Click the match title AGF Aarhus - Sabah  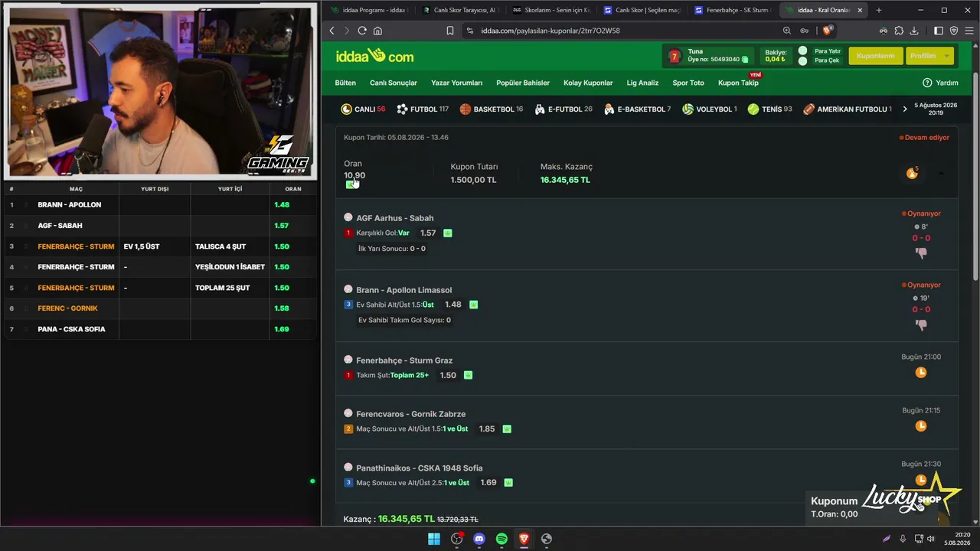(x=395, y=218)
